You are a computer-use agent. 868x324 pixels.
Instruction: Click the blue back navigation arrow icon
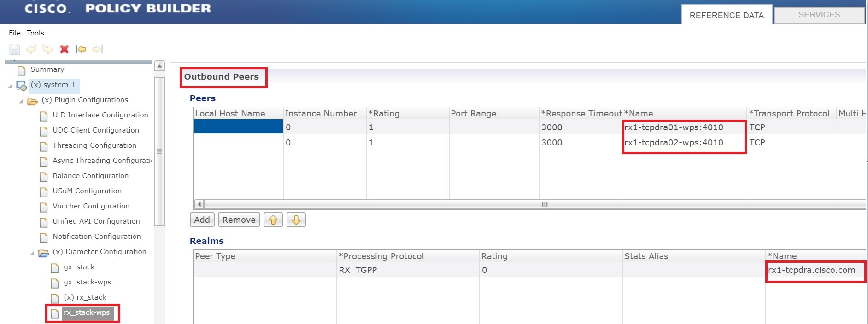[81, 49]
